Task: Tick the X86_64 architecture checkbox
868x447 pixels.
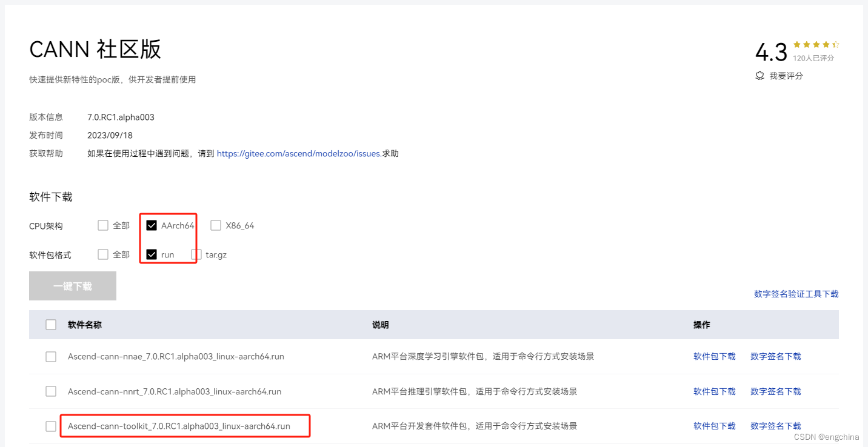Action: coord(216,225)
